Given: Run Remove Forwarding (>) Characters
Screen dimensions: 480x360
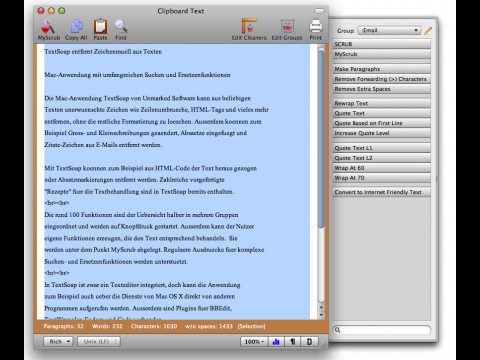Looking at the screenshot, I should pyautogui.click(x=382, y=79).
